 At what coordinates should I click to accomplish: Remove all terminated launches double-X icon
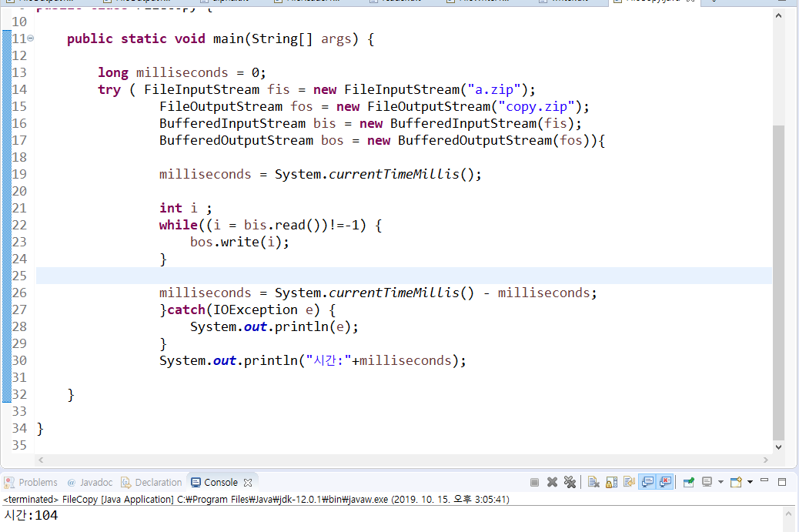(x=570, y=482)
